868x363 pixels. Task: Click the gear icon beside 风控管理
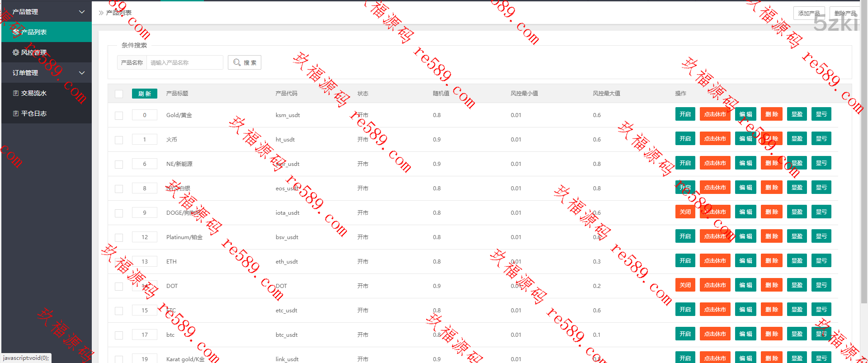click(x=16, y=52)
